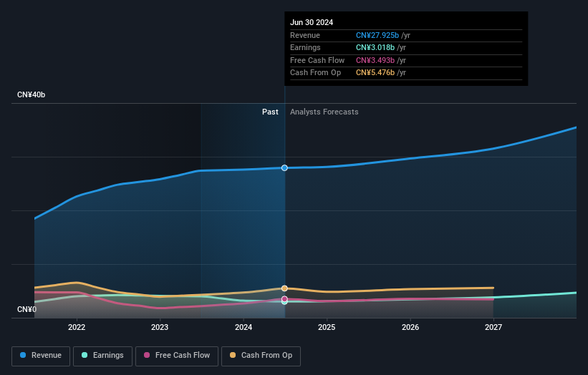
Task: Click the CN¥5.476b cash from op value
Action: pyautogui.click(x=375, y=73)
